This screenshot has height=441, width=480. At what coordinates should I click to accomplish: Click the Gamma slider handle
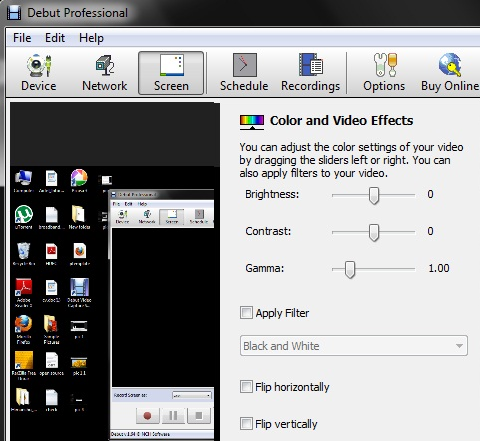[350, 269]
